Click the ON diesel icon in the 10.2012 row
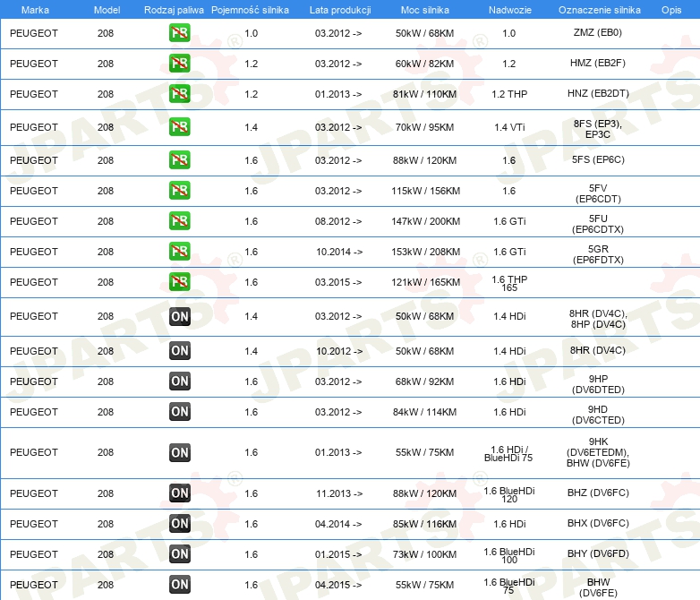Viewport: 700px width, 600px height. tap(179, 351)
